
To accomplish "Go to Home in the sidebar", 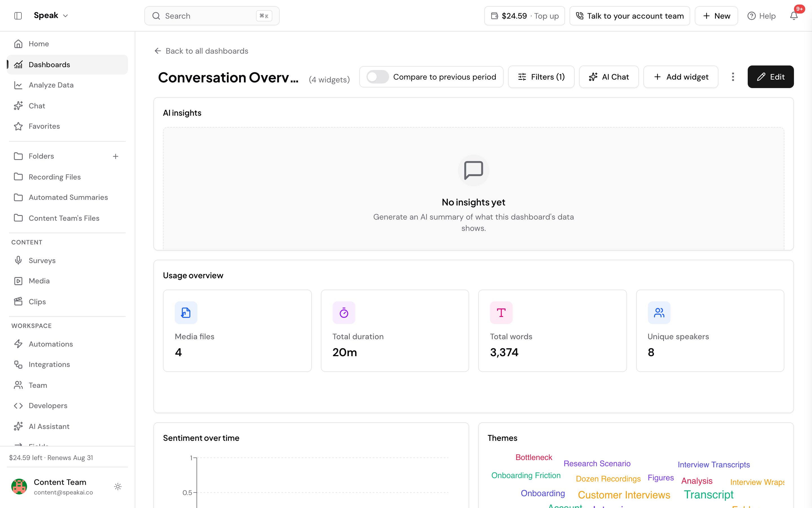I will coord(67,44).
